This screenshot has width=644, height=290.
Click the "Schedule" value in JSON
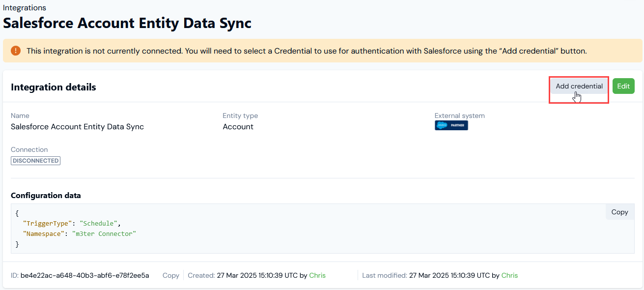click(x=98, y=223)
